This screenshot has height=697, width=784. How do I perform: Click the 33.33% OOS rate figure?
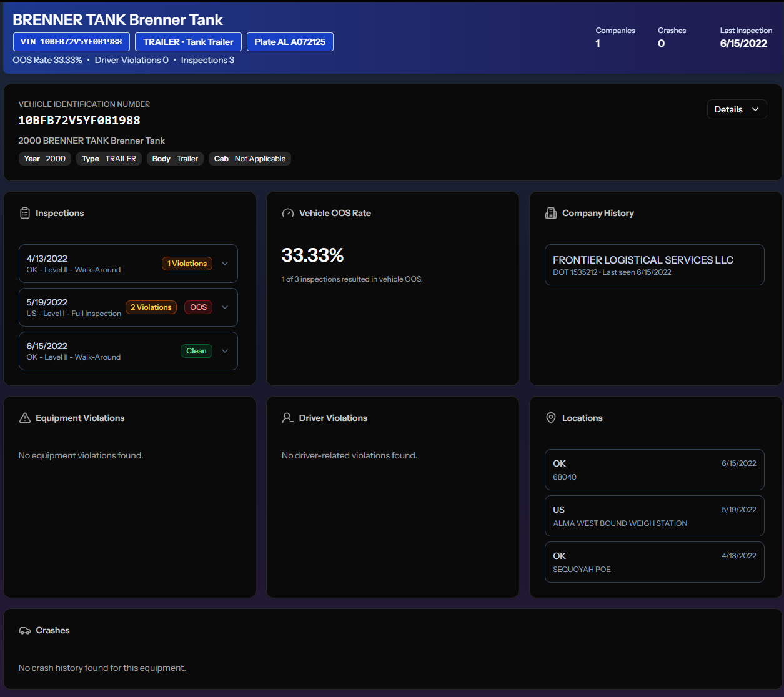point(313,255)
